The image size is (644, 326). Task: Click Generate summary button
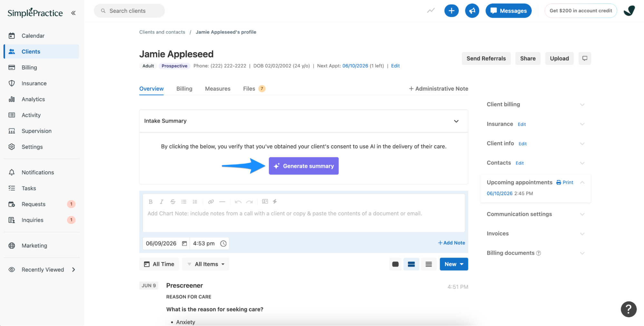point(303,166)
